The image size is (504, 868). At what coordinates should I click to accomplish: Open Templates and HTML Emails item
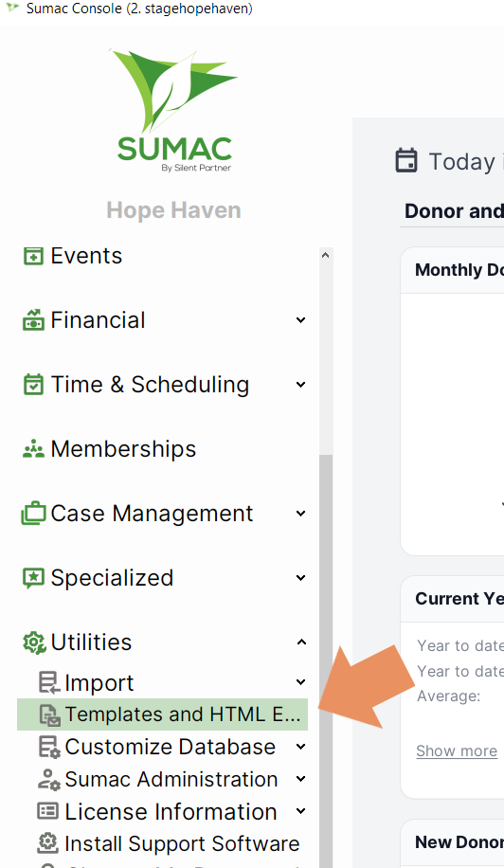[162, 714]
